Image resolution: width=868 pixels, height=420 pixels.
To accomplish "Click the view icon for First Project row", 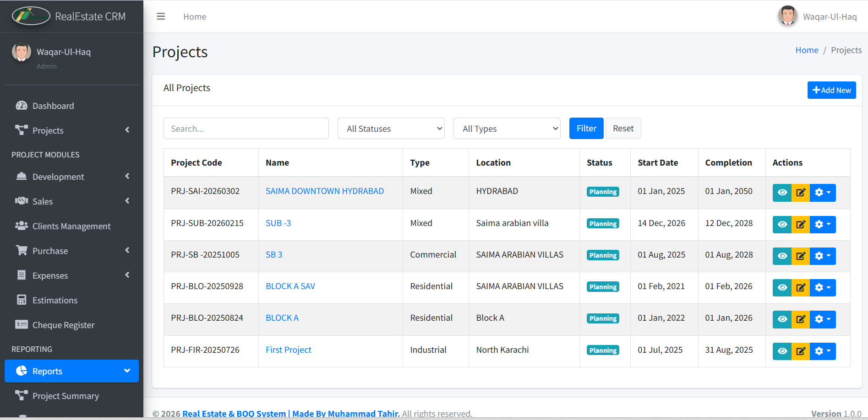I will (782, 351).
